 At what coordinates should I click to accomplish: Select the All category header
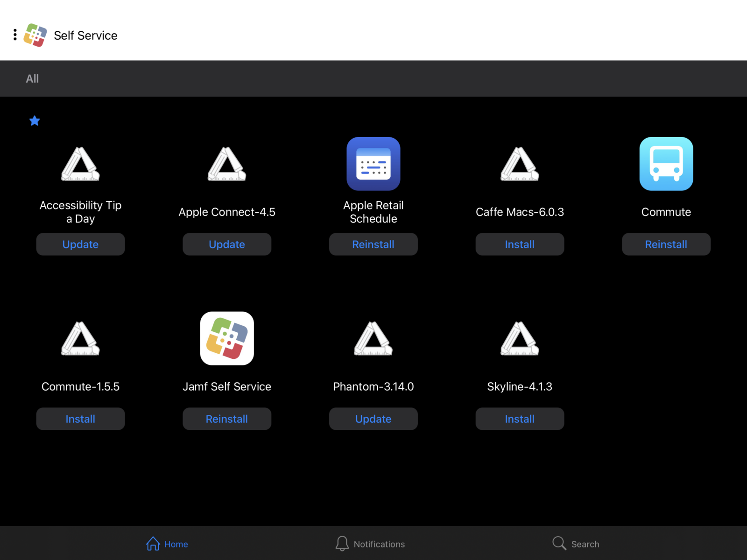pos(32,78)
